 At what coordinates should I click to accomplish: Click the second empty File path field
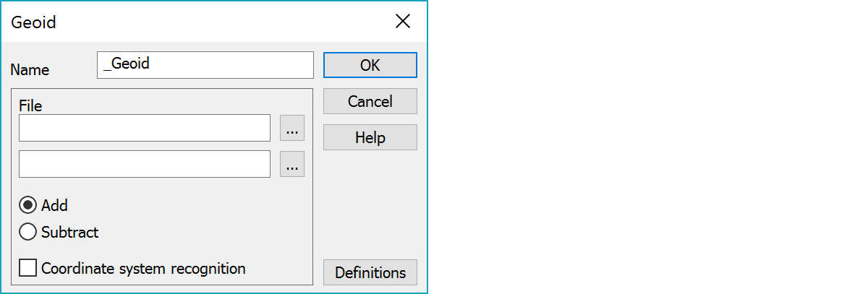tap(145, 165)
